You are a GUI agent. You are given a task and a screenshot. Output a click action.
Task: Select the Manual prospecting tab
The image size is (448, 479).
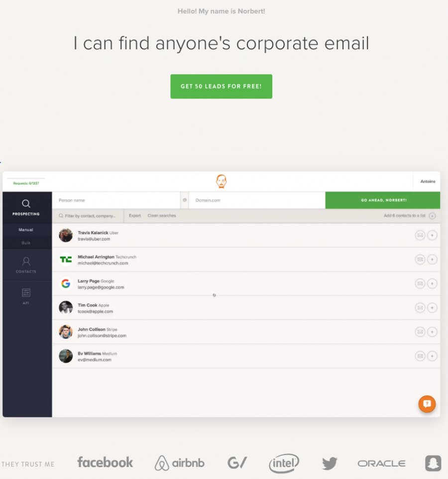pos(26,230)
